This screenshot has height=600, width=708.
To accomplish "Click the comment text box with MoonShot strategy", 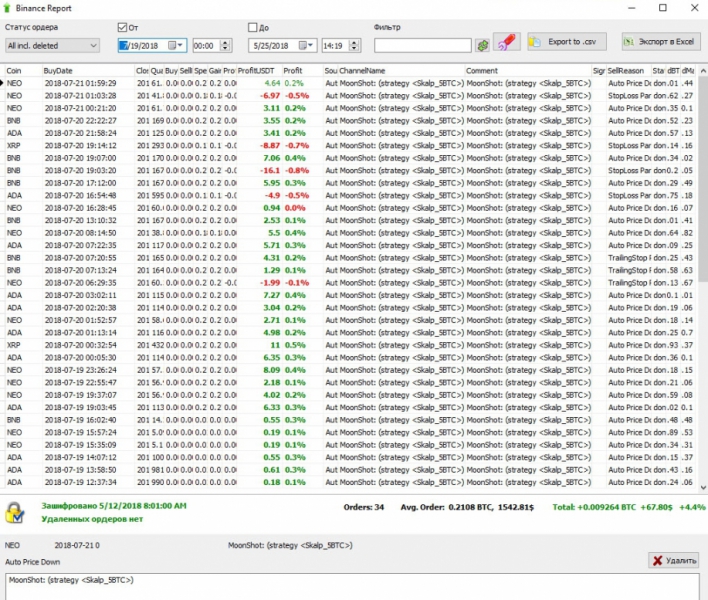I will (353, 586).
